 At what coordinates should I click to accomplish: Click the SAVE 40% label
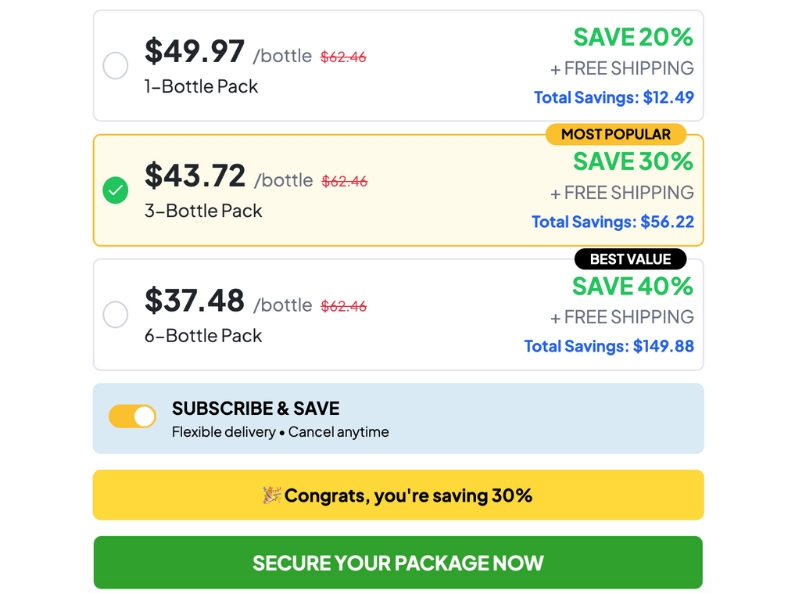633,286
